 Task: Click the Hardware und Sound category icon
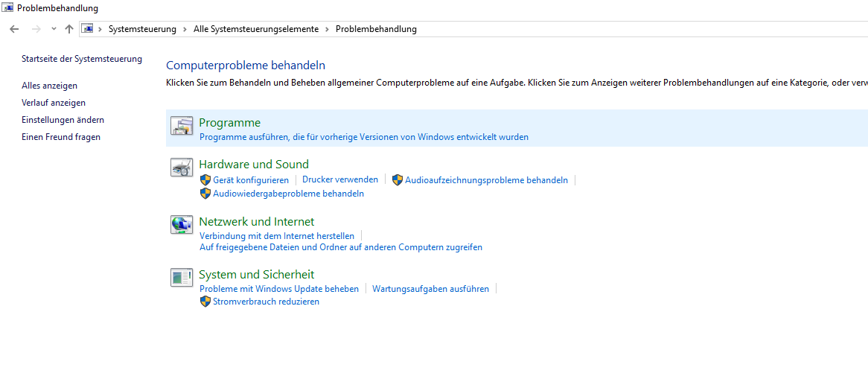(181, 168)
